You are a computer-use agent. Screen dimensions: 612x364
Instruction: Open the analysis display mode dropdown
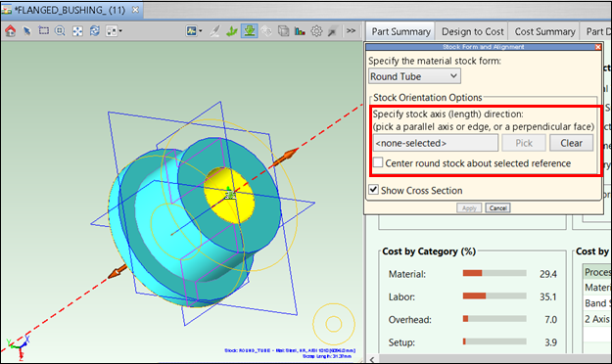(194, 30)
